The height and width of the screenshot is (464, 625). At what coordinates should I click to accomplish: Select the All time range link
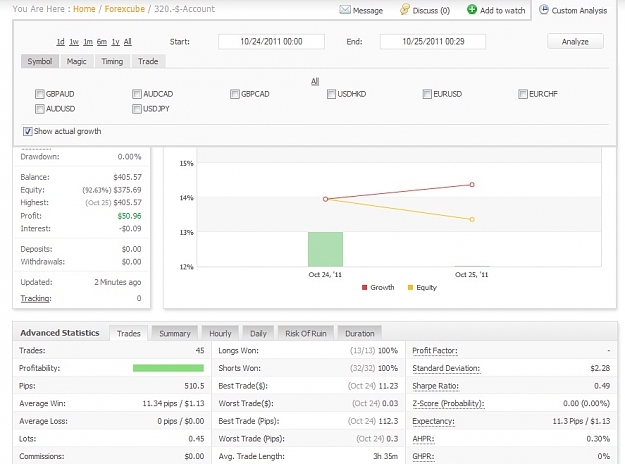(x=128, y=42)
